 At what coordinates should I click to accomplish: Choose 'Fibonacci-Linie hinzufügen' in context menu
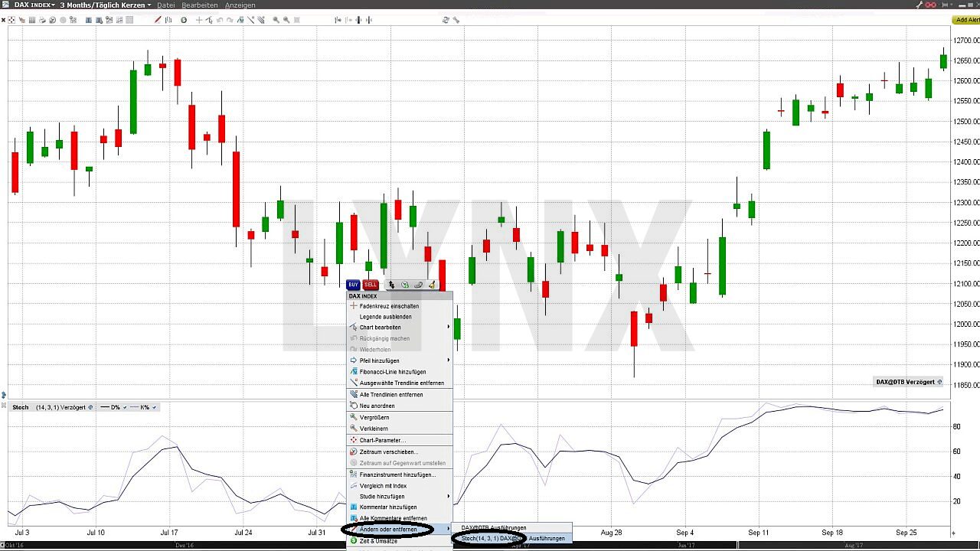(393, 372)
